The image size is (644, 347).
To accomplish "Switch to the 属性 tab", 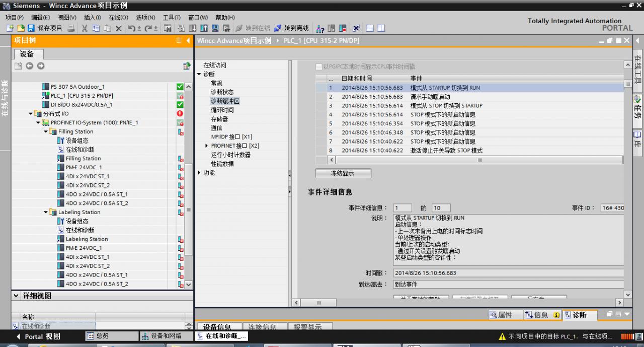I will pos(504,315).
